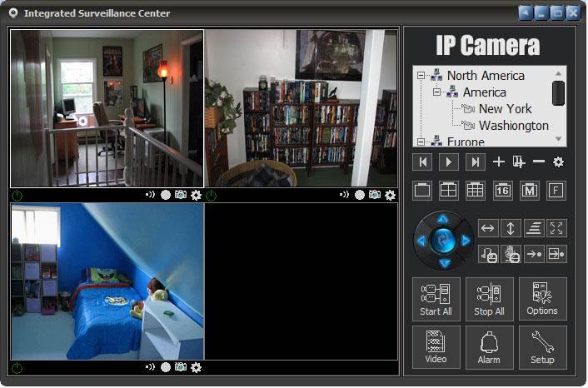Select the empty fourth camera pane
Viewport: 588px width, 388px height.
tap(301, 281)
